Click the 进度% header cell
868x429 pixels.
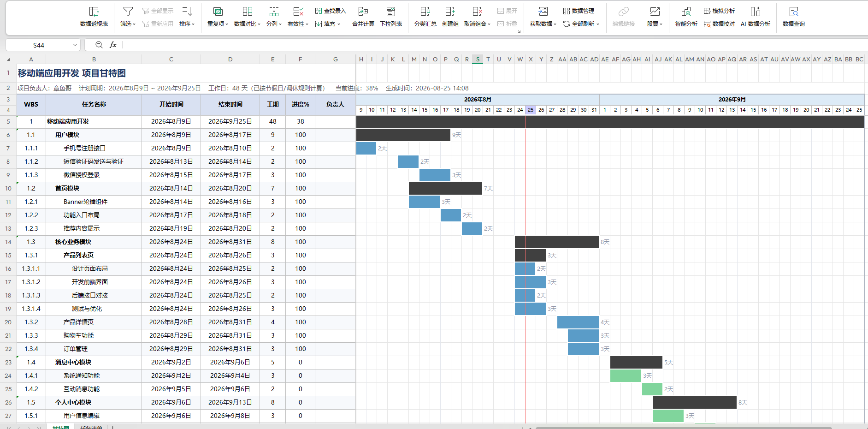tap(300, 104)
